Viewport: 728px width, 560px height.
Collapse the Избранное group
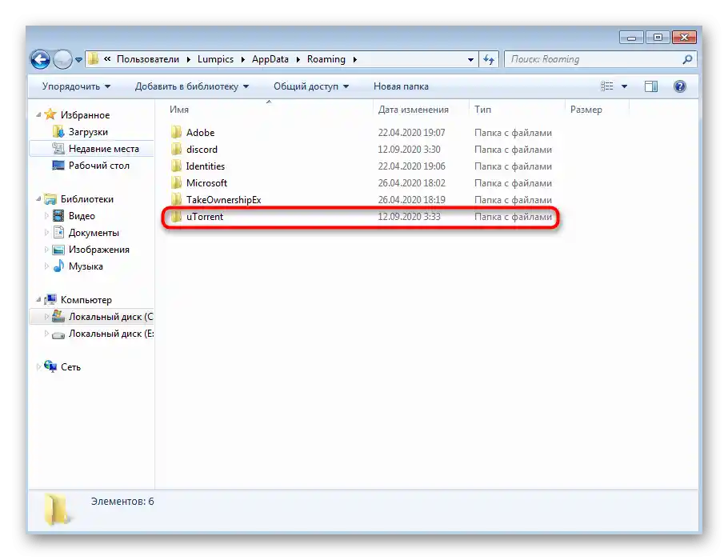38,114
